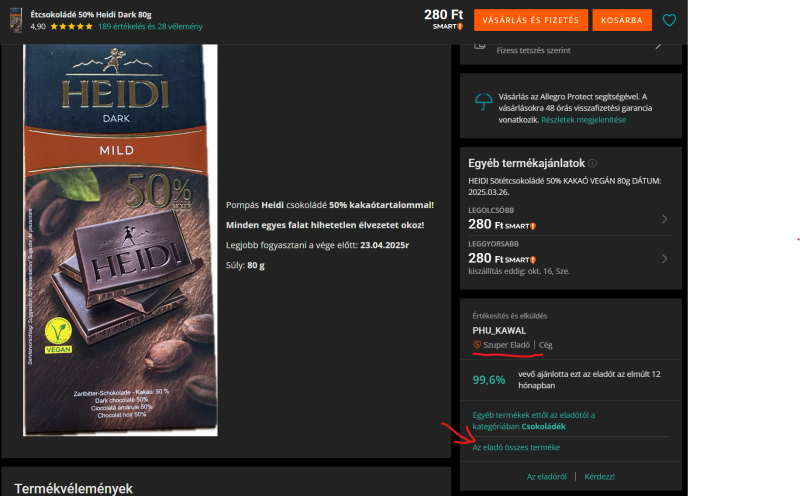This screenshot has height=496, width=800.
Task: Click the Cég label beside Szuper Eladó
Action: (545, 345)
